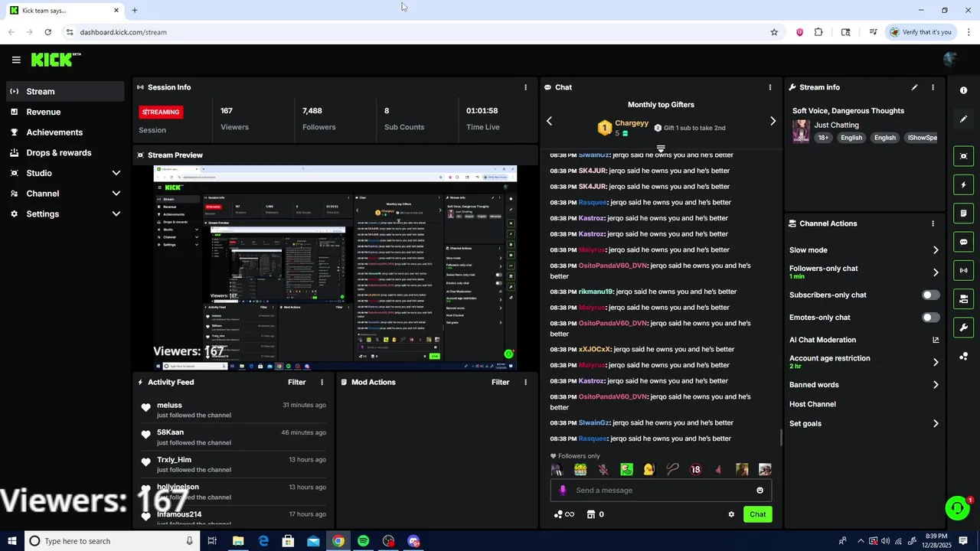Image resolution: width=980 pixels, height=551 pixels.
Task: Click the three-dots cluster icon in rail
Action: click(963, 357)
